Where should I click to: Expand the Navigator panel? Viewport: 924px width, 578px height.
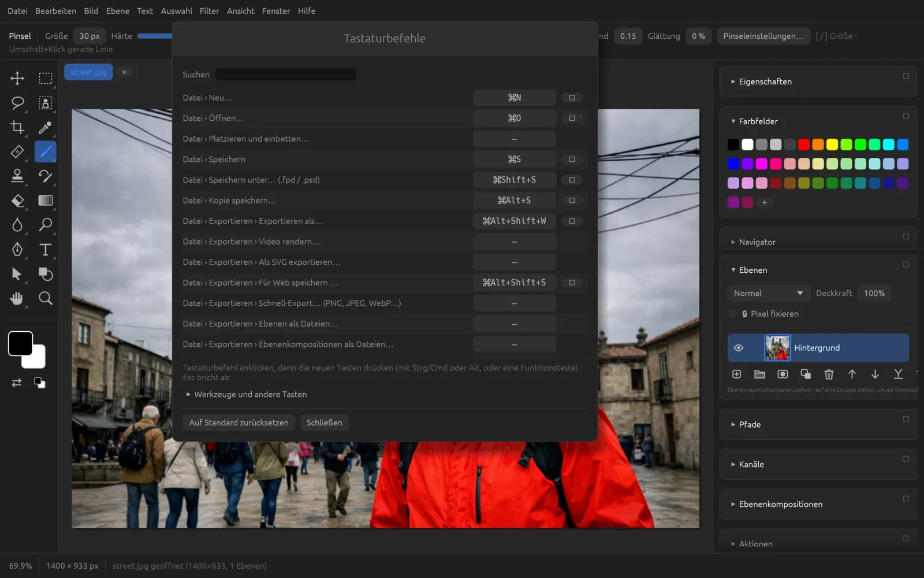[x=753, y=242]
